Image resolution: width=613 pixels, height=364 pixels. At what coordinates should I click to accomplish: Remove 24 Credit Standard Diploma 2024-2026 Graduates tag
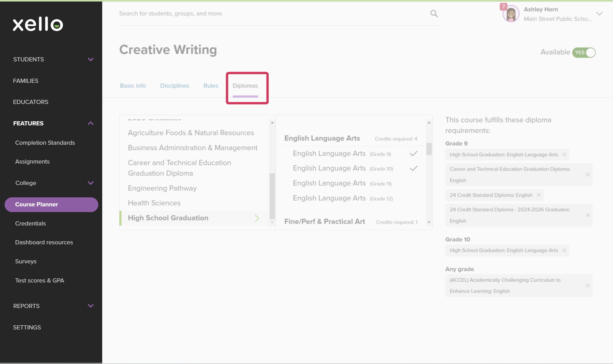pyautogui.click(x=587, y=215)
